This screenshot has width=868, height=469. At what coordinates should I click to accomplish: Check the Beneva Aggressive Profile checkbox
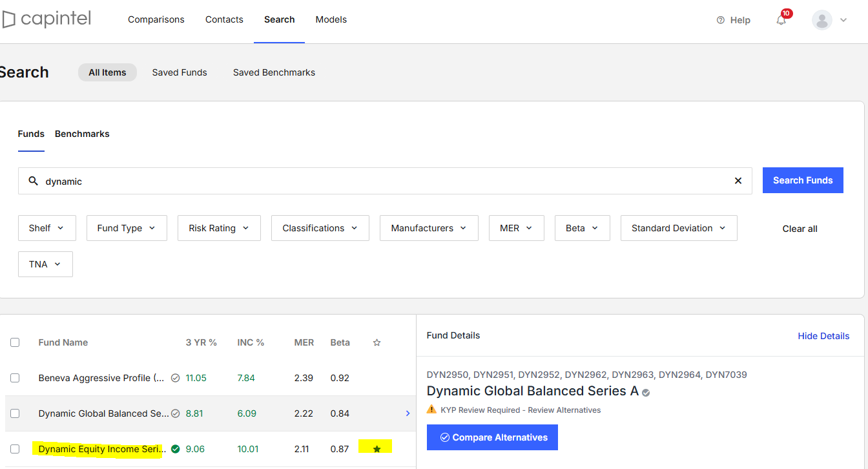pyautogui.click(x=15, y=378)
